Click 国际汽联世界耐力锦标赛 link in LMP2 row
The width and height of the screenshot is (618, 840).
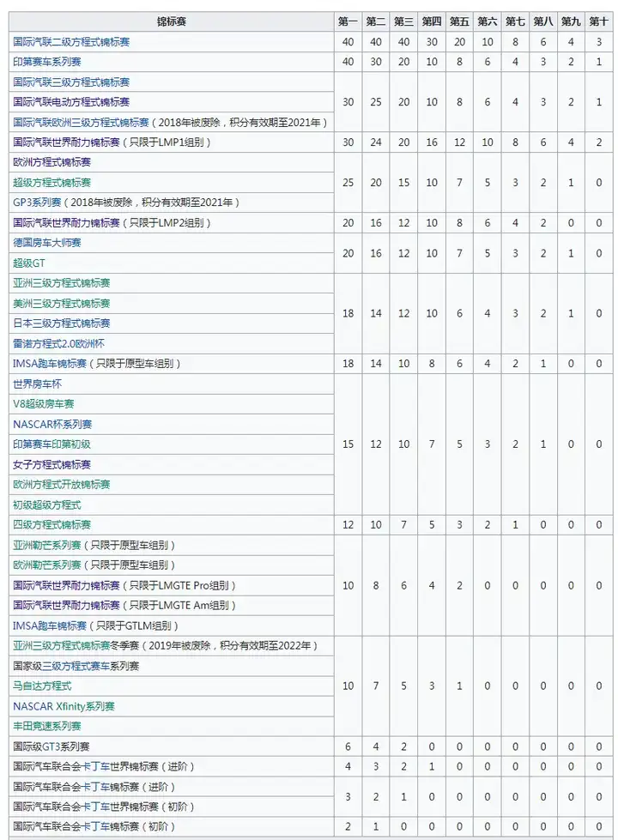point(66,223)
